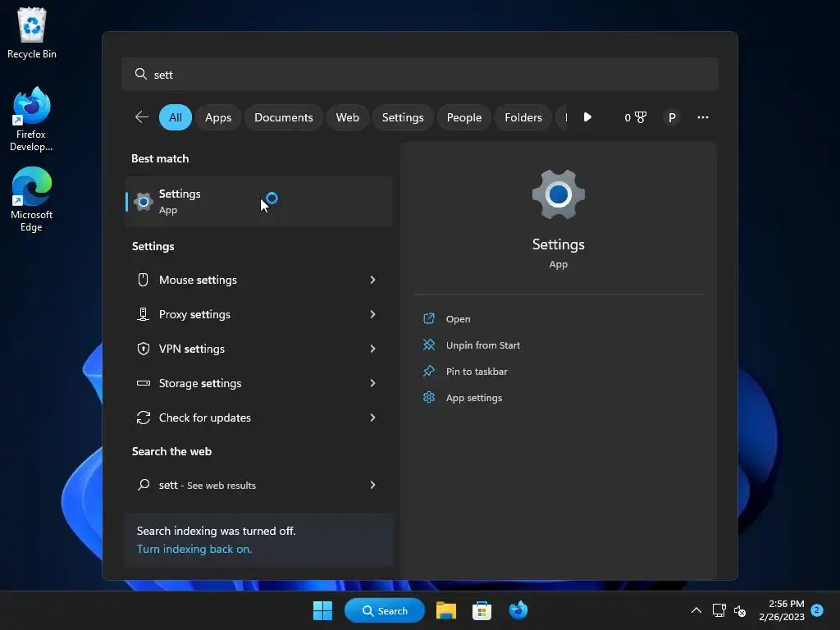Open the three-dots more options menu
The image size is (840, 630).
(x=703, y=117)
